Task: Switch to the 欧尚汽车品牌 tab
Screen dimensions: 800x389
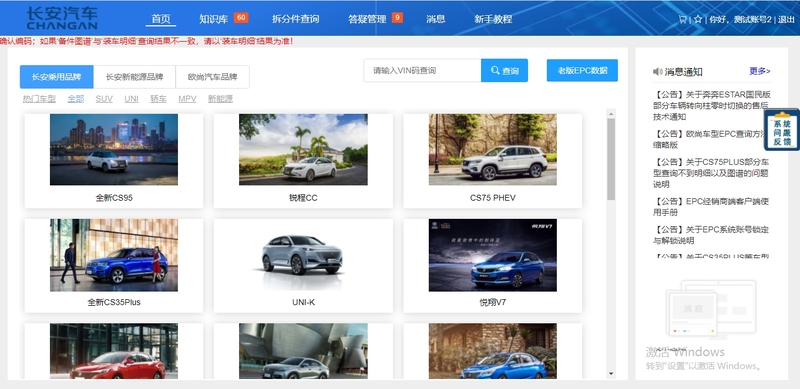Action: (212, 77)
